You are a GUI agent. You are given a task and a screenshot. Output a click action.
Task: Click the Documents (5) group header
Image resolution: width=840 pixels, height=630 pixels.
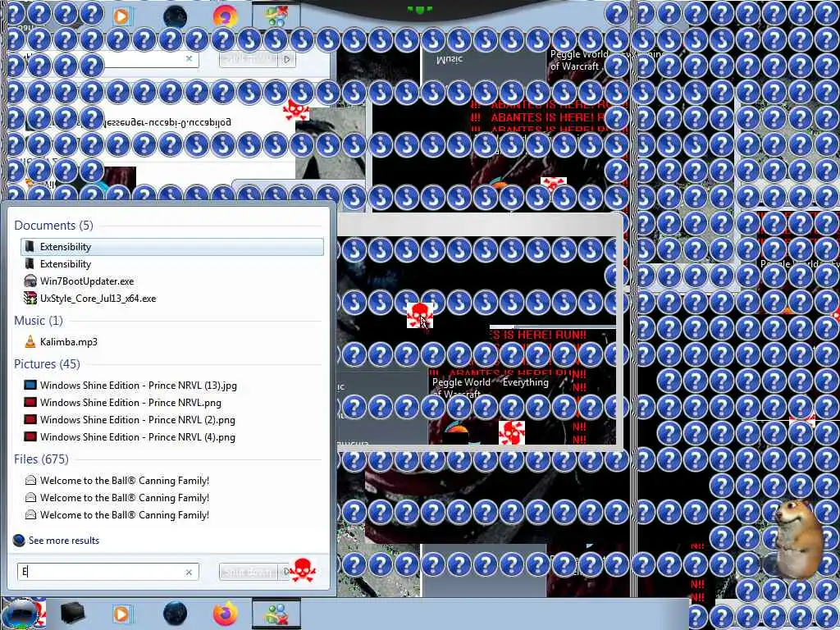point(53,226)
